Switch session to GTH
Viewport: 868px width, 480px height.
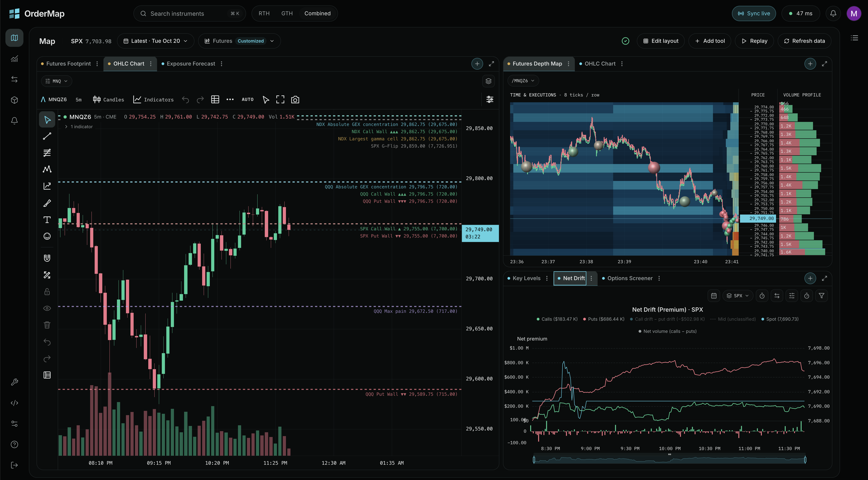click(287, 14)
